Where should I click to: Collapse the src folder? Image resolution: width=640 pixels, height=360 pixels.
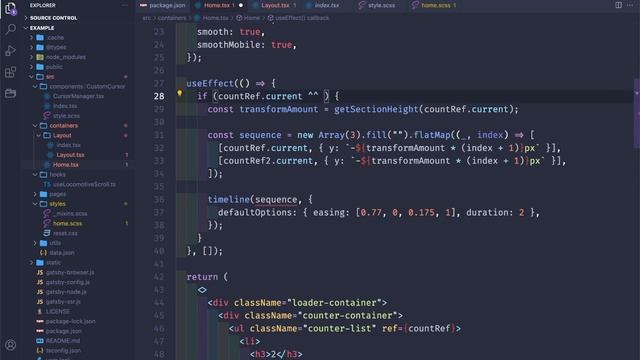click(31, 77)
